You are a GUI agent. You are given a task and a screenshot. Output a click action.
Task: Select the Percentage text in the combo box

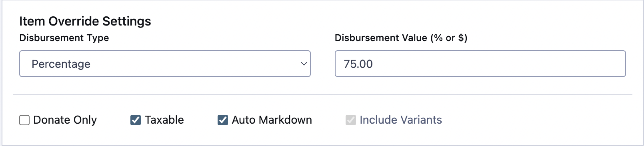click(61, 64)
